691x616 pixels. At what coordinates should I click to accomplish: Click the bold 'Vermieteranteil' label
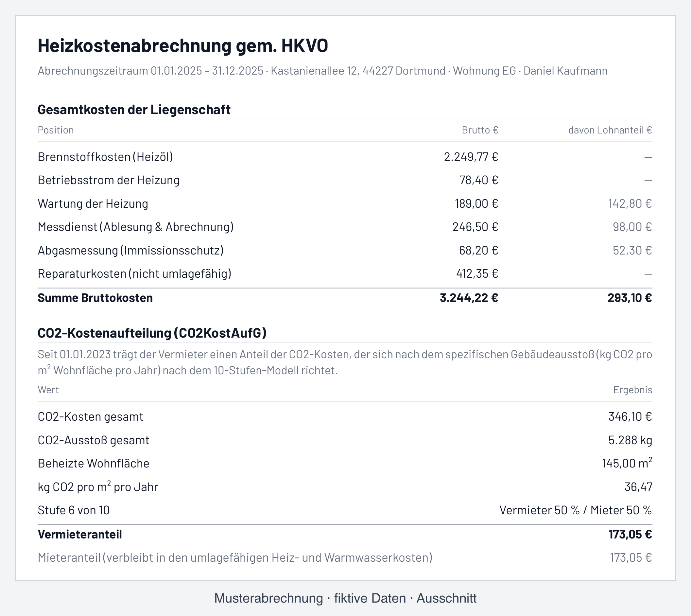coord(79,535)
